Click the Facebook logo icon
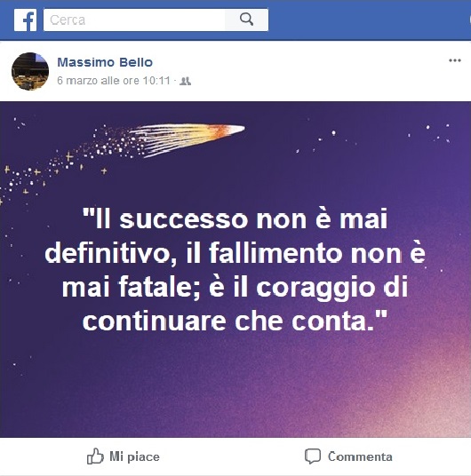 pyautogui.click(x=25, y=20)
